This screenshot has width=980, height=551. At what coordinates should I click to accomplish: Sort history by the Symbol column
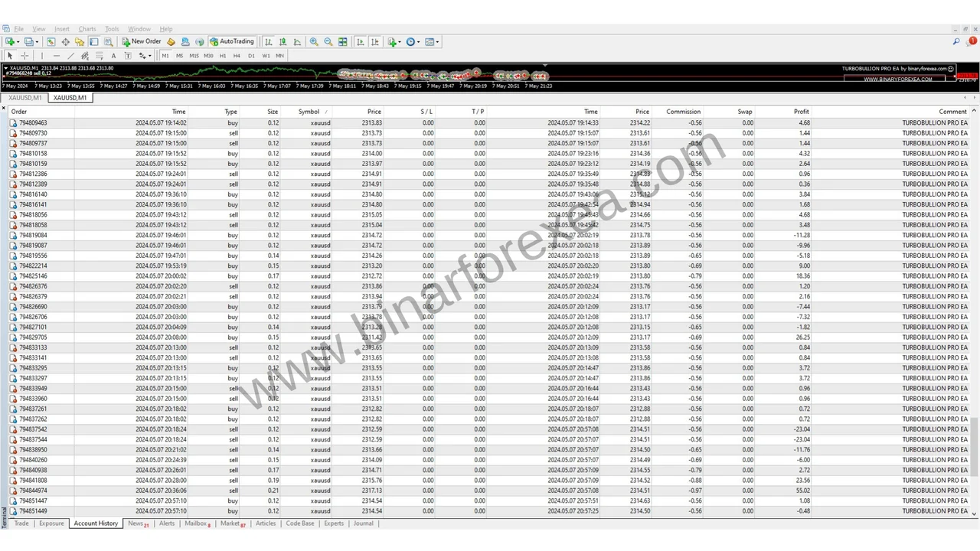309,112
